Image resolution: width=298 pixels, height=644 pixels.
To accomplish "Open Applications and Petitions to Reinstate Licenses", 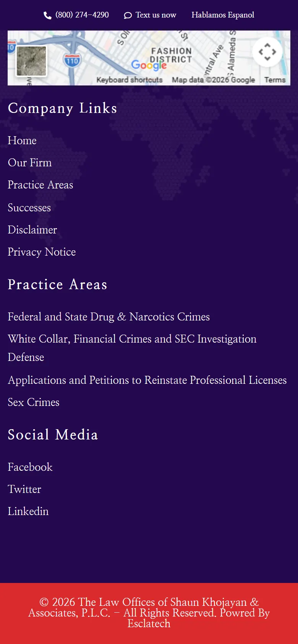I will pos(147,380).
